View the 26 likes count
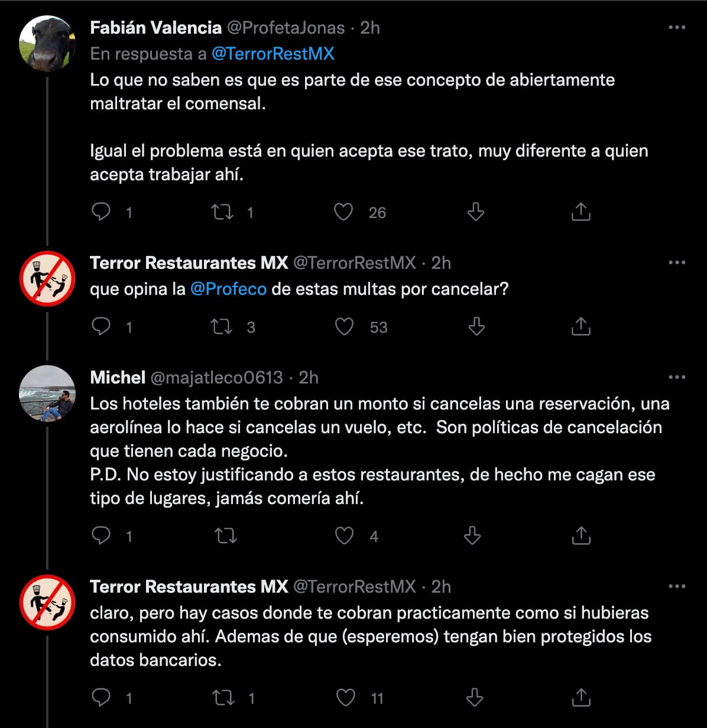This screenshot has width=707, height=728. tap(378, 212)
